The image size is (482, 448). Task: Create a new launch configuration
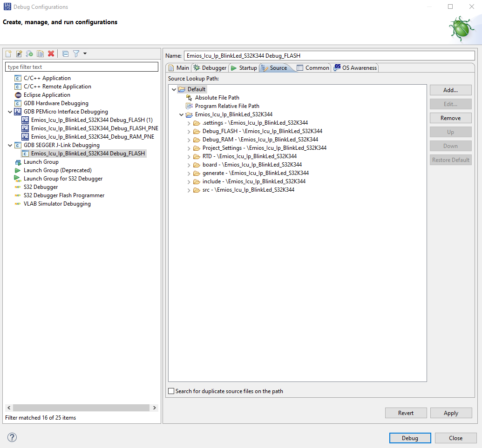(x=8, y=53)
